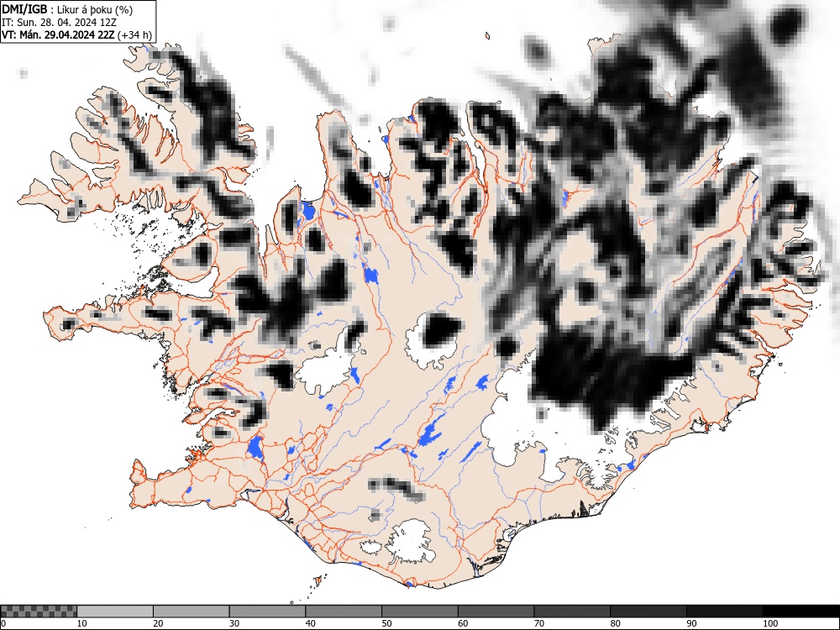
Task: Click the legend label '20'
Action: [158, 623]
